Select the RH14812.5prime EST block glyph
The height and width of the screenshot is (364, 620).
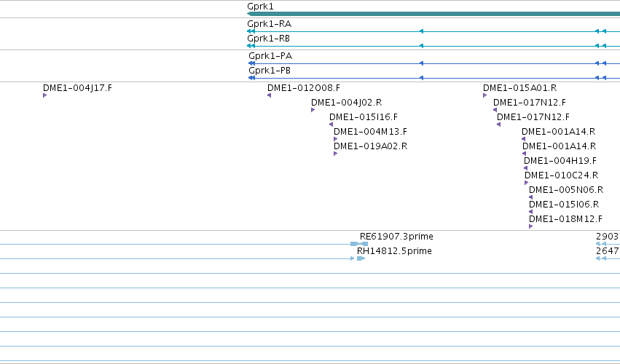(x=361, y=259)
